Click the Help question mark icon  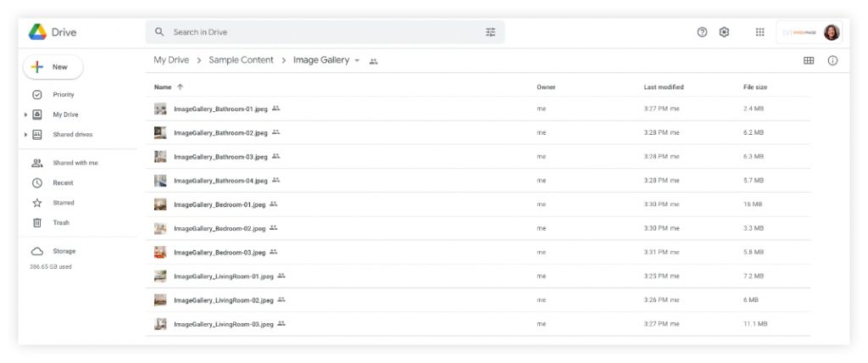pyautogui.click(x=702, y=32)
